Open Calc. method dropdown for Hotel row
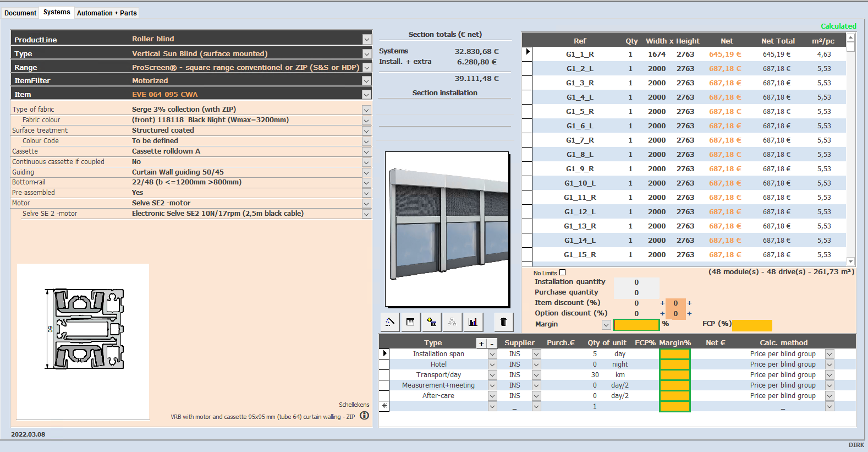Image resolution: width=868 pixels, height=452 pixels. (x=829, y=364)
